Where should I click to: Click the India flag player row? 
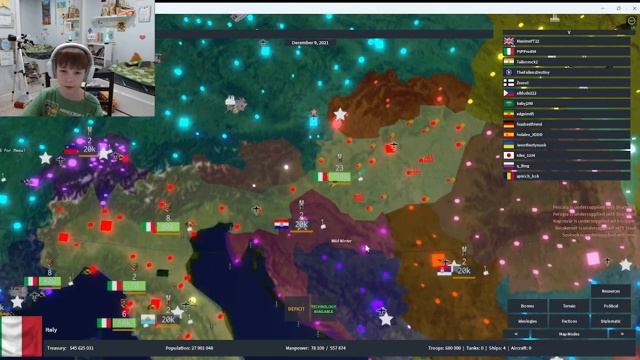point(567,62)
